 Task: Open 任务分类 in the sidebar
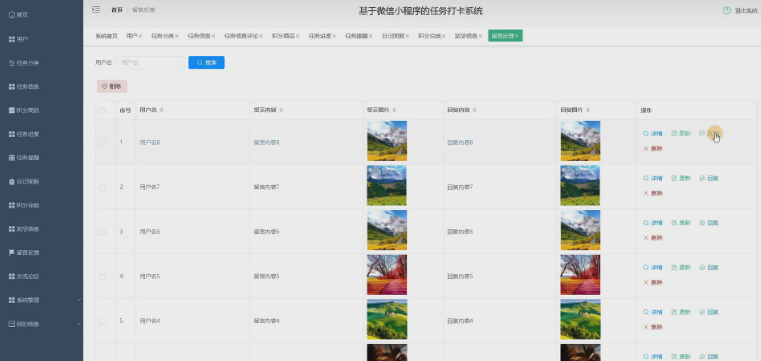coord(24,63)
